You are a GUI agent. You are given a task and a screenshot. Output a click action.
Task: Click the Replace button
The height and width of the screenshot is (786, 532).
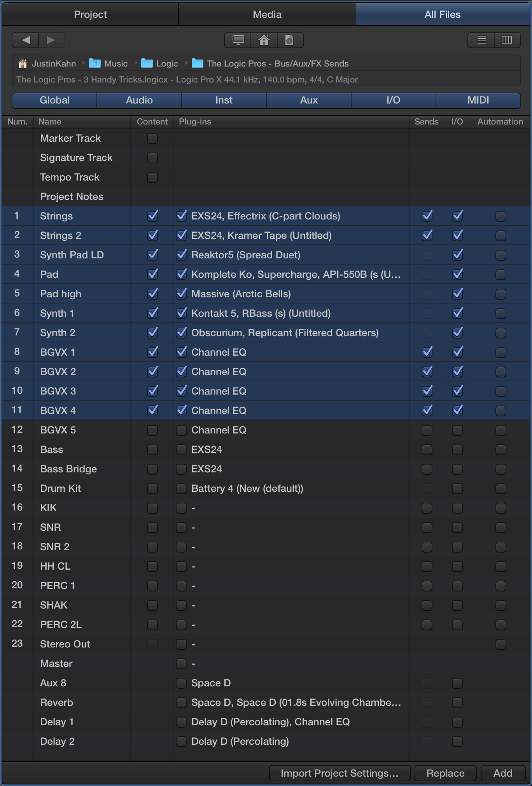(x=445, y=773)
